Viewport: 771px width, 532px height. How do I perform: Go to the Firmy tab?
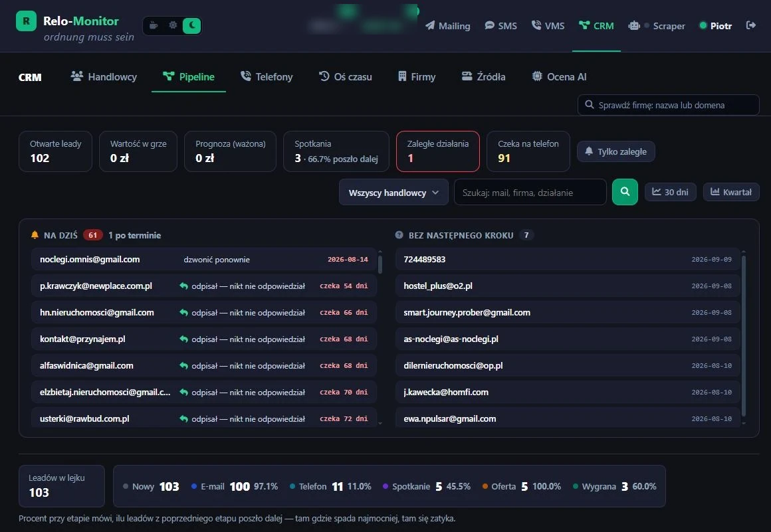417,76
